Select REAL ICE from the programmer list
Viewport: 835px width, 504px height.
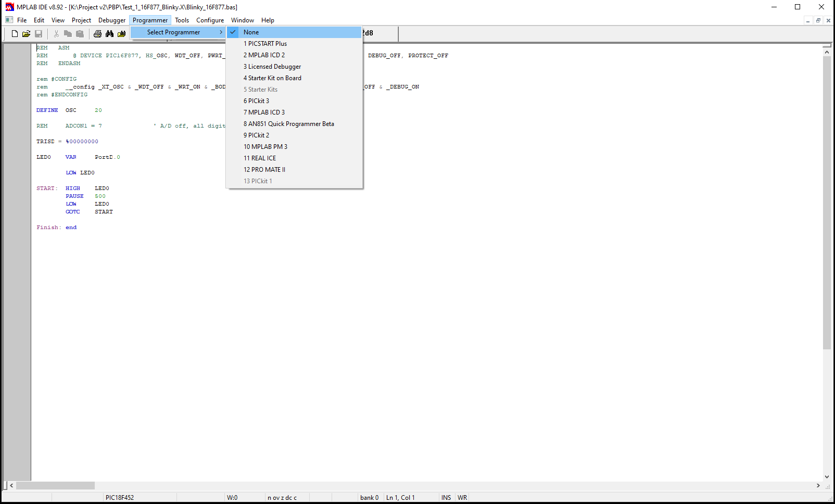260,158
